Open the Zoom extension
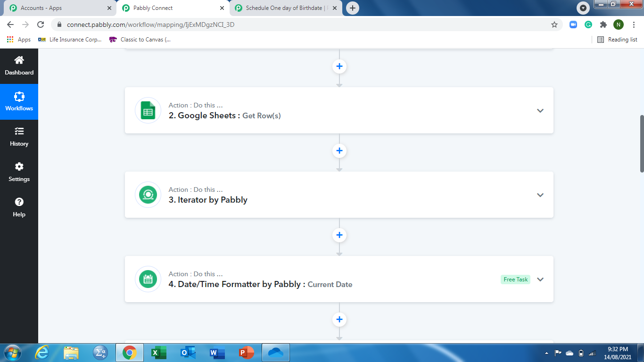Screen dimensions: 644x362 click(x=573, y=25)
